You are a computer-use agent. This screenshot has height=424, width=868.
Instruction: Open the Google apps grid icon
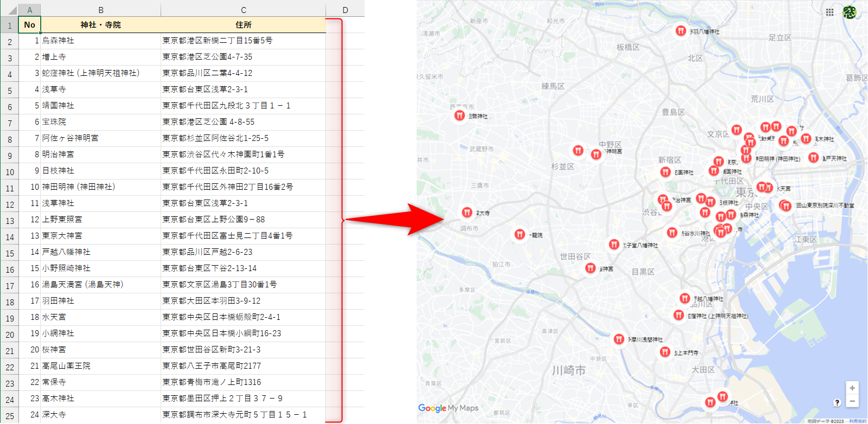tap(829, 12)
